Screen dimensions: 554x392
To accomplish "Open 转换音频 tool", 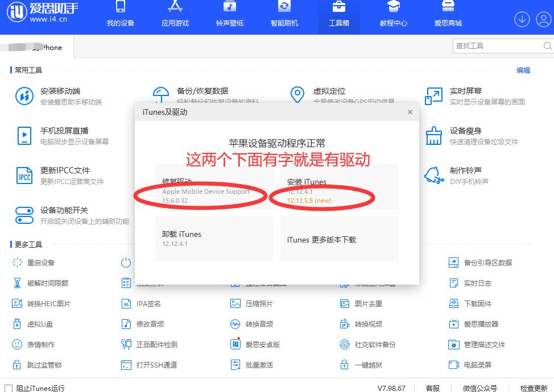I will point(251,324).
